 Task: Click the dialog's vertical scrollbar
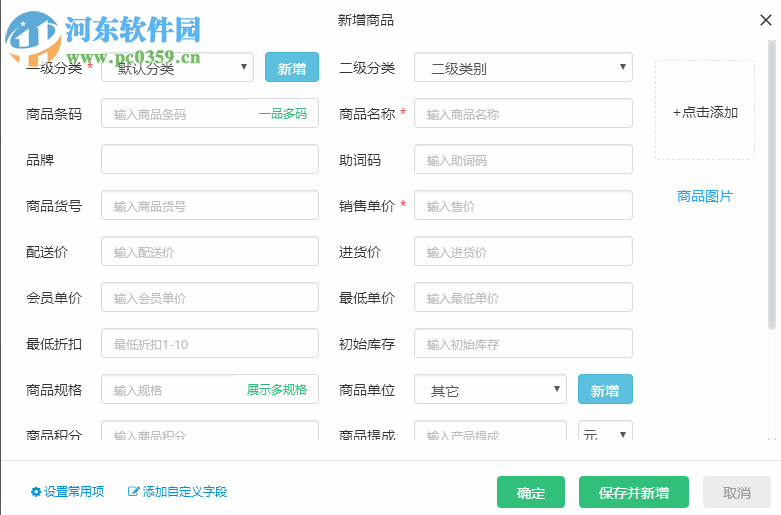tap(772, 184)
